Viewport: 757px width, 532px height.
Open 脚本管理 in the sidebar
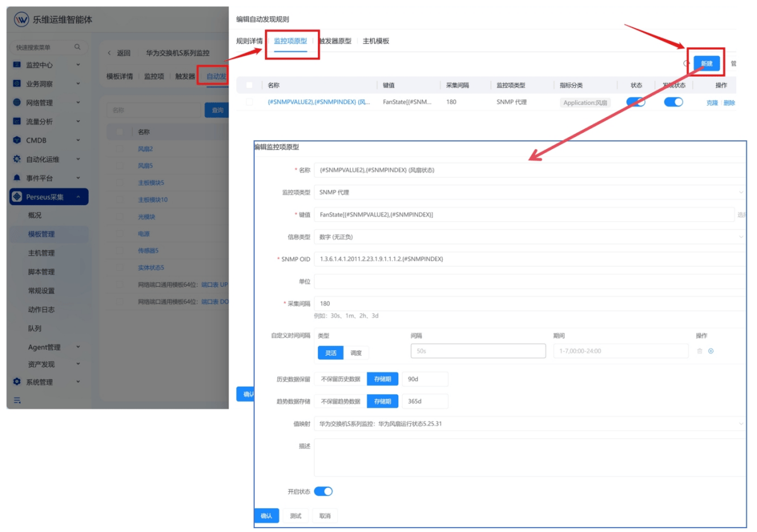pyautogui.click(x=42, y=272)
